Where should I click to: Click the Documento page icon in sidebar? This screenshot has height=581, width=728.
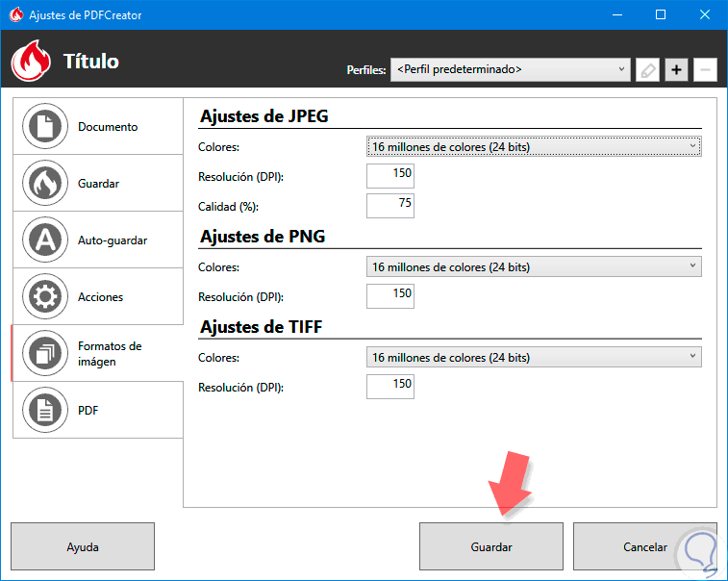45,126
